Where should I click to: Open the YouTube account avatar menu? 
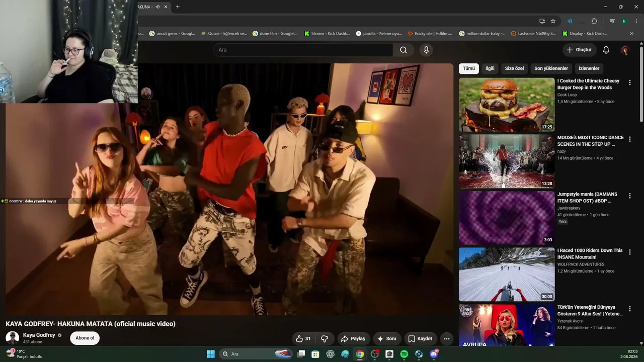tap(625, 50)
